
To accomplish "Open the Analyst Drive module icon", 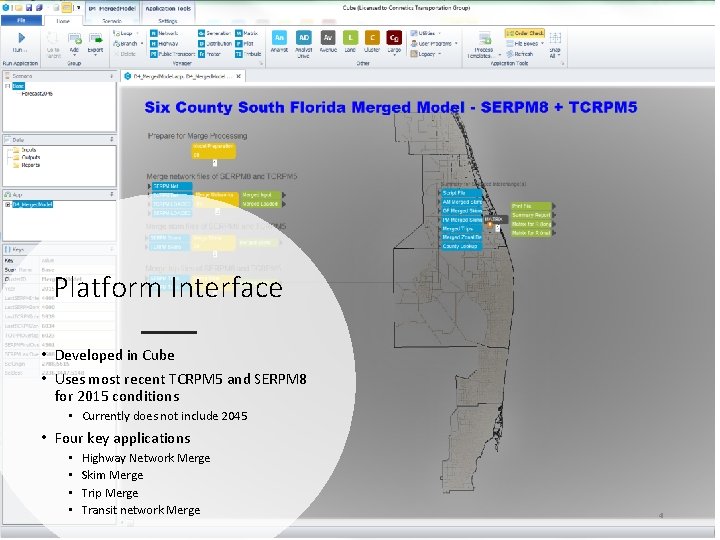I will (x=304, y=38).
